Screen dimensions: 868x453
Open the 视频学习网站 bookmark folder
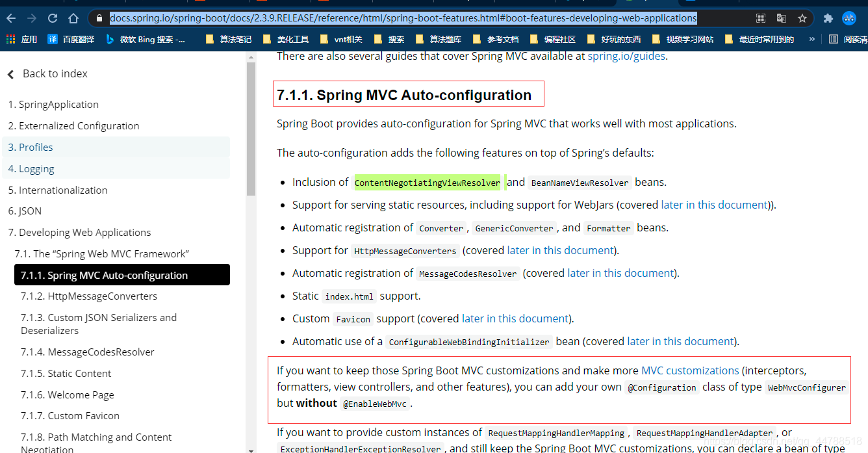point(682,39)
